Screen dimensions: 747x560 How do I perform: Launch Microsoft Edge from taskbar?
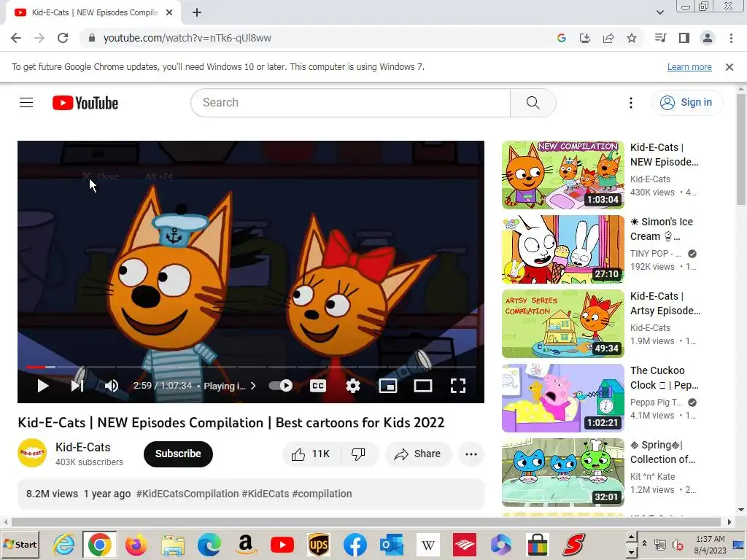click(x=209, y=545)
